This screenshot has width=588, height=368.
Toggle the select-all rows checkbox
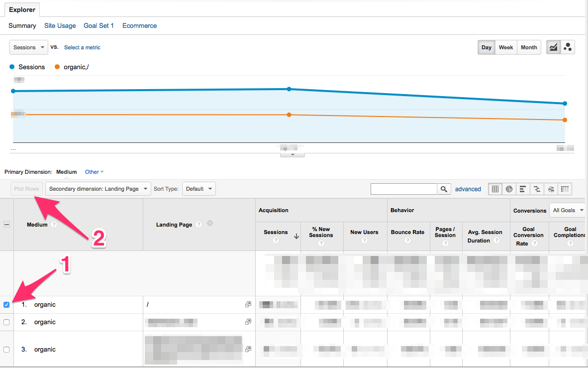coord(6,225)
